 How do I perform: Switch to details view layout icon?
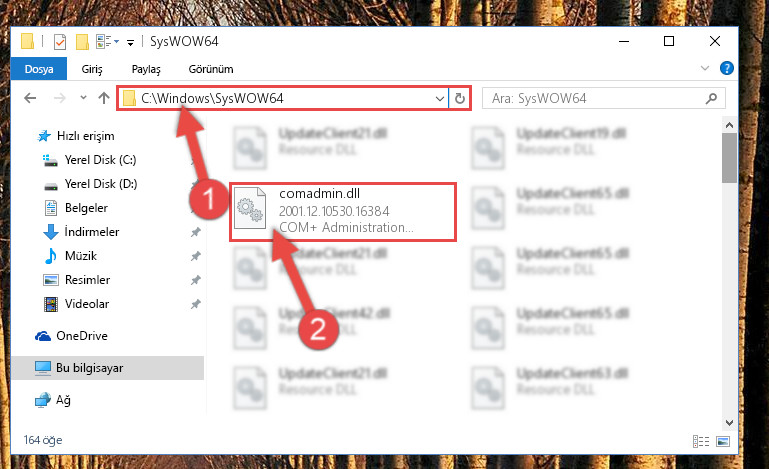(701, 441)
